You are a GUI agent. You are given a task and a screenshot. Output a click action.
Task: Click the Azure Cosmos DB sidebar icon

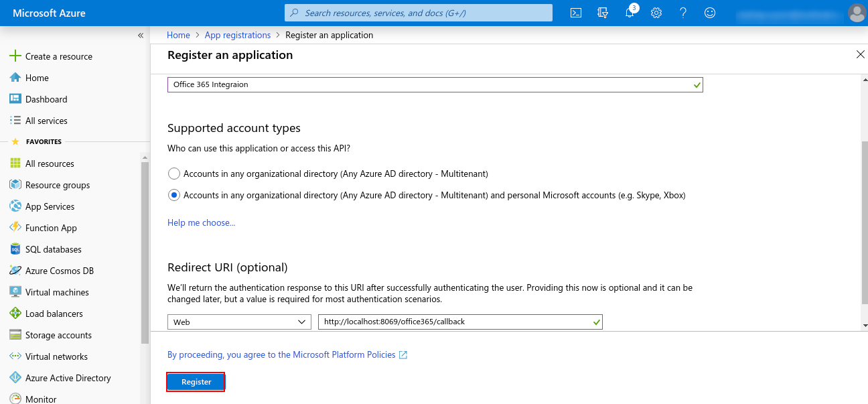click(x=15, y=271)
